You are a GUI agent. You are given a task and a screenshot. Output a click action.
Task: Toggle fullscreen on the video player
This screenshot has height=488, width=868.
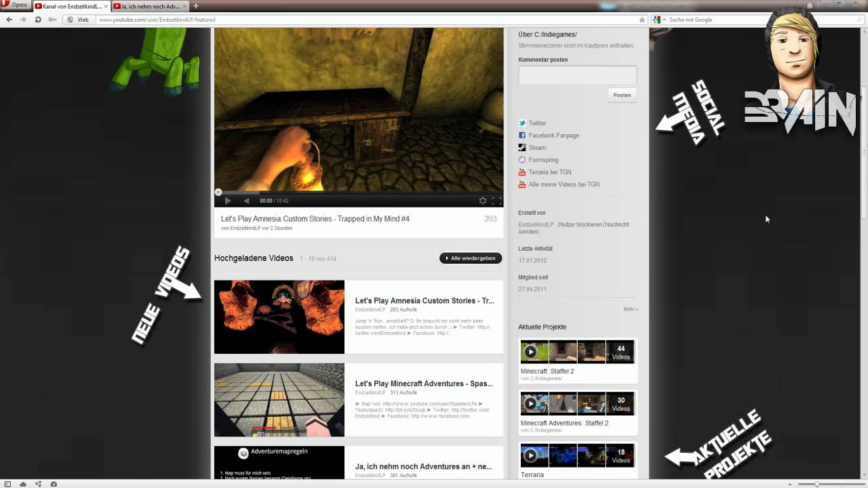(x=496, y=201)
